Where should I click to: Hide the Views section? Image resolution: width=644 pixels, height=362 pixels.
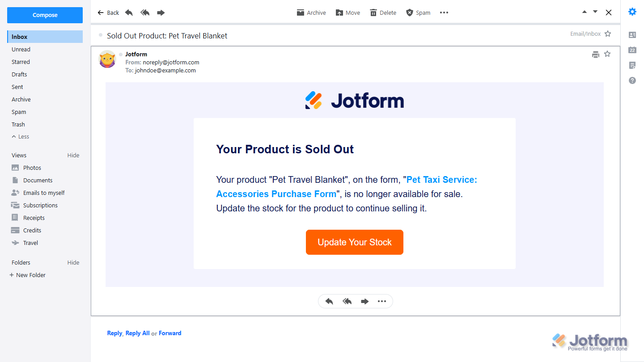tap(73, 156)
